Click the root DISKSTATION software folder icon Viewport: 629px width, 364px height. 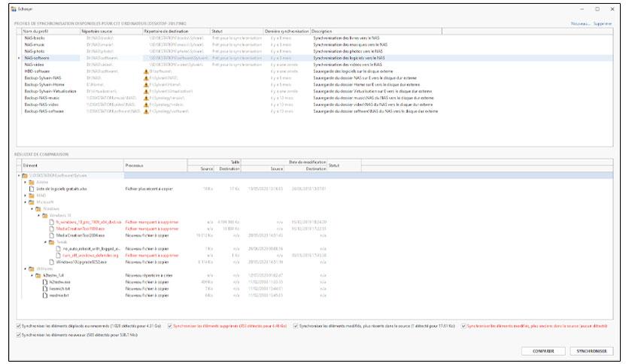pos(25,175)
